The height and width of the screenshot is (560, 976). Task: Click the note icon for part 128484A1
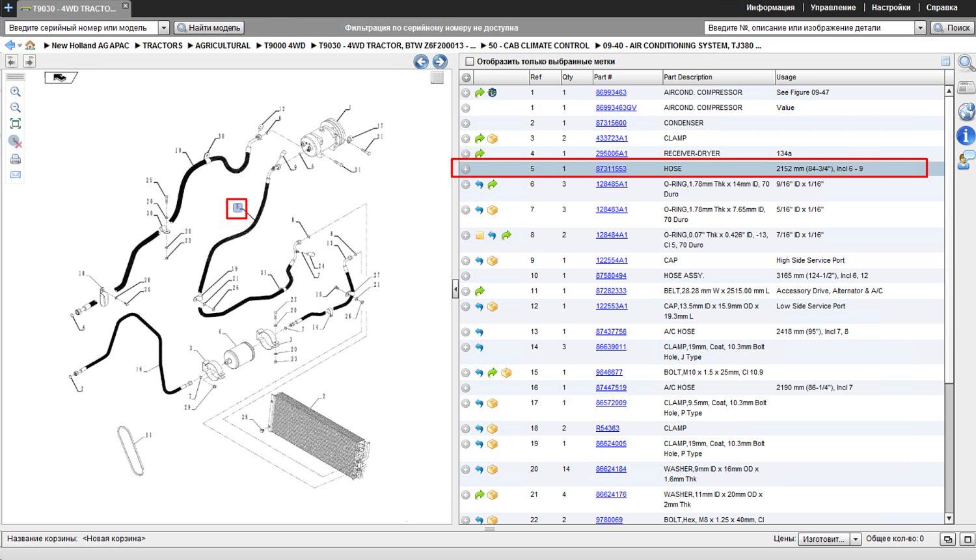tap(480, 235)
